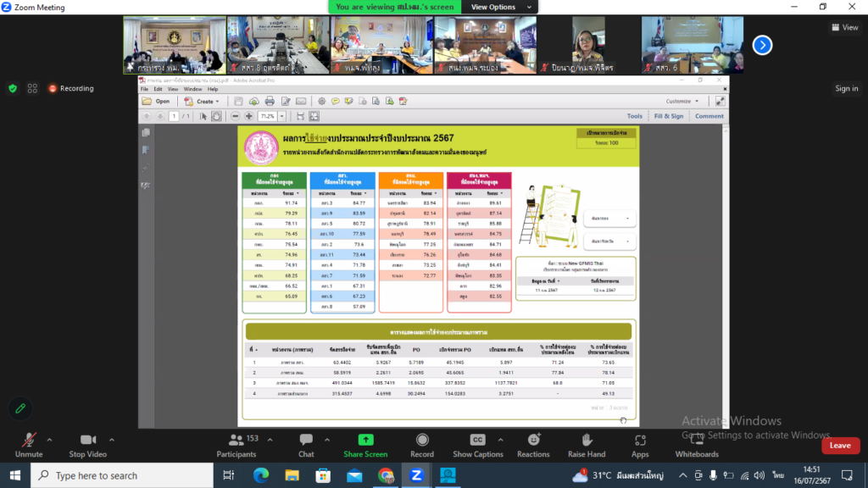Choose the Hand pan tool
The width and height of the screenshot is (868, 488).
[x=216, y=116]
